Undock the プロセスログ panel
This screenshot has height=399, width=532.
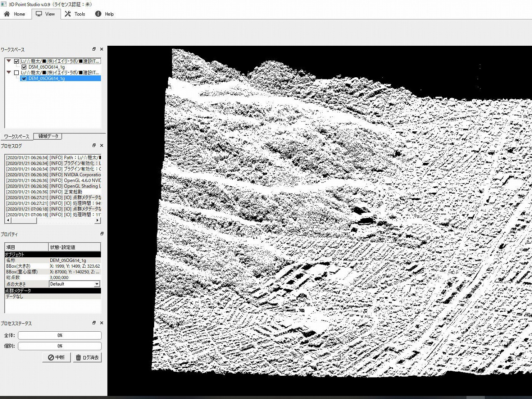pyautogui.click(x=94, y=145)
